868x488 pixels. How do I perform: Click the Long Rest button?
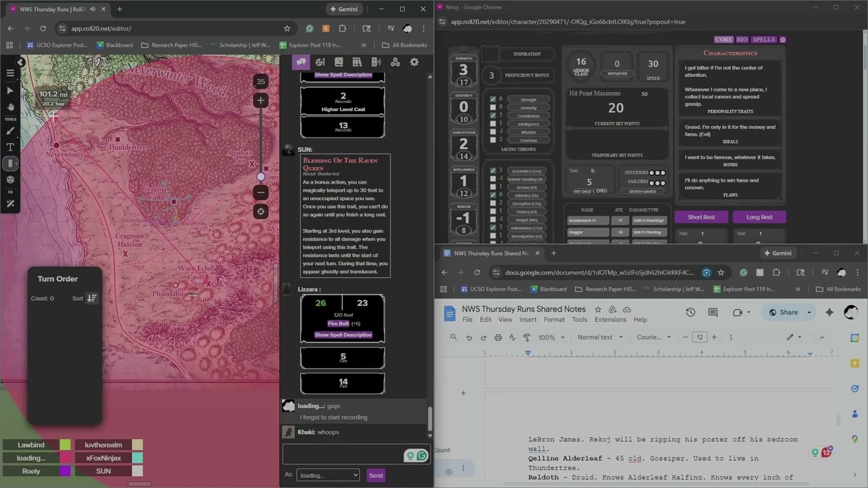point(759,217)
